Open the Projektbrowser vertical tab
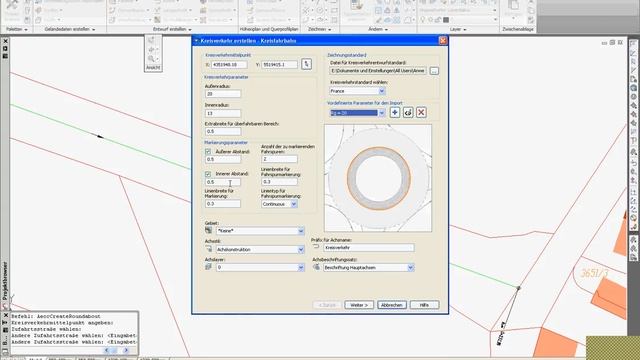Image resolution: width=640 pixels, height=360 pixels. [x=5, y=281]
